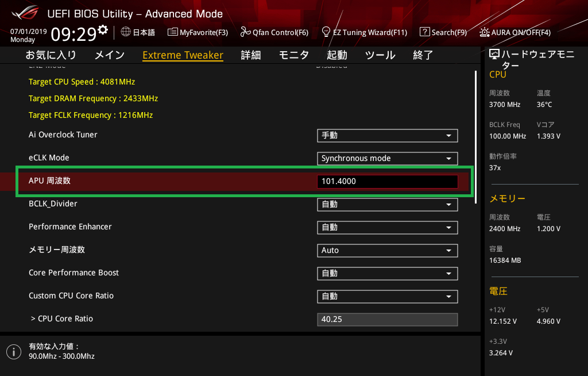Screen dimensions: 588x376
Task: Select the APU 周波数 label
Action: [49, 181]
